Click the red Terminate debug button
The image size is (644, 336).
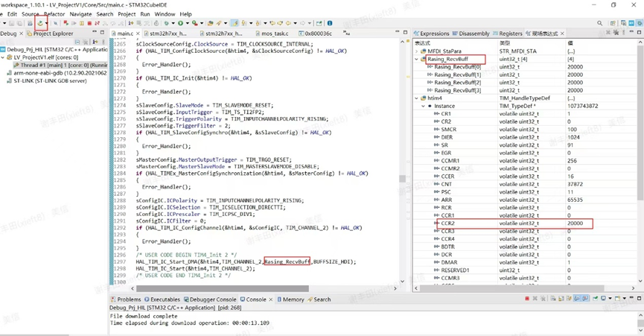89,23
